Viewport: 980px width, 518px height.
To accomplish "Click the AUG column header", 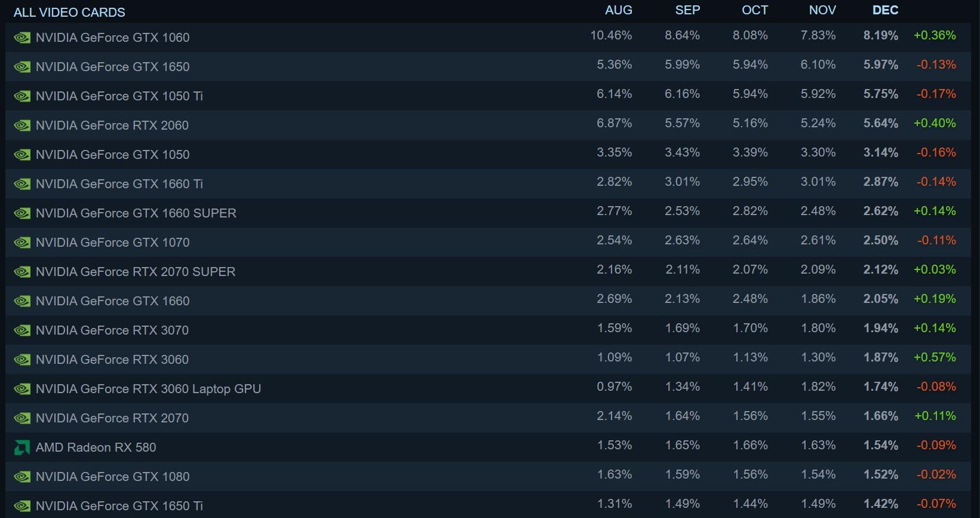I will click(x=619, y=10).
